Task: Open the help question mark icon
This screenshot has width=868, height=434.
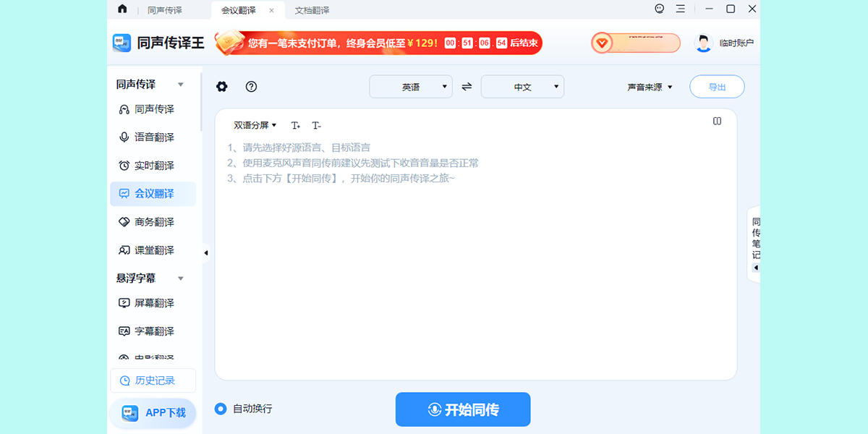Action: [x=251, y=87]
